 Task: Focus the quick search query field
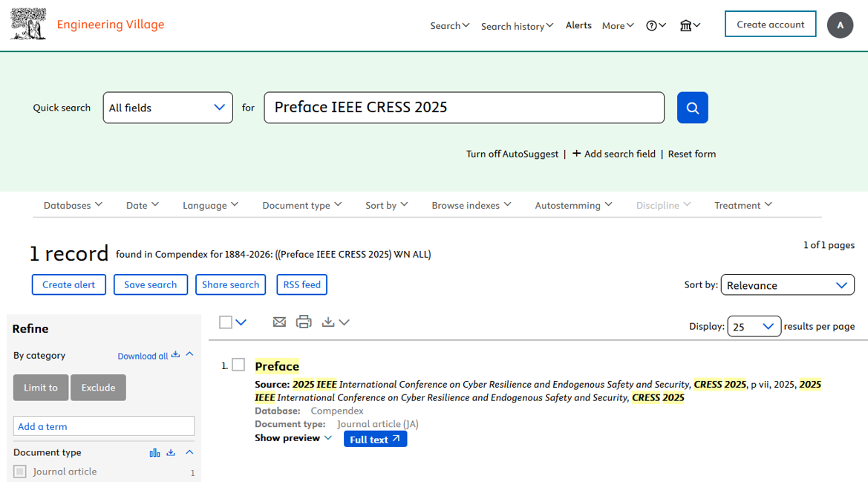pos(464,108)
